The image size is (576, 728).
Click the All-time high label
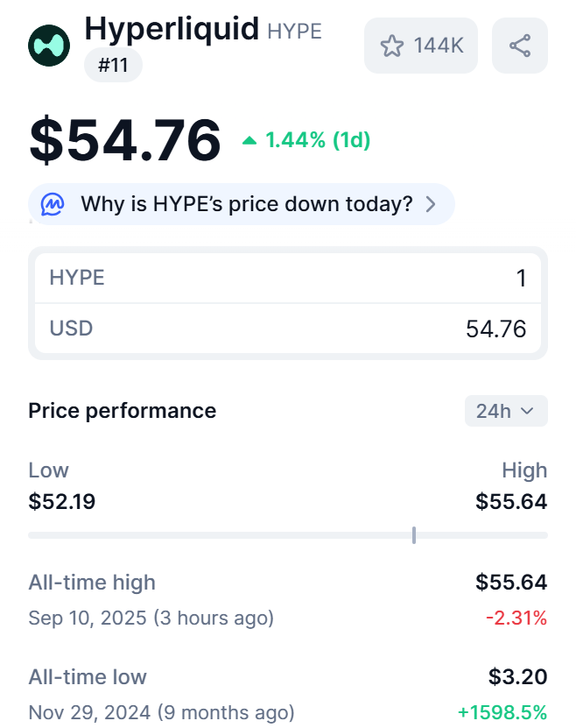92,582
